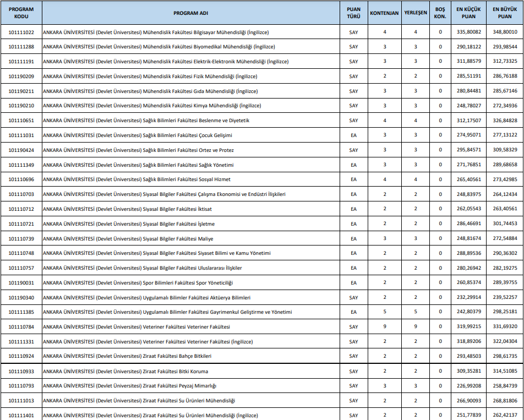Click the PROGRAM KODU column header

[x=21, y=13]
